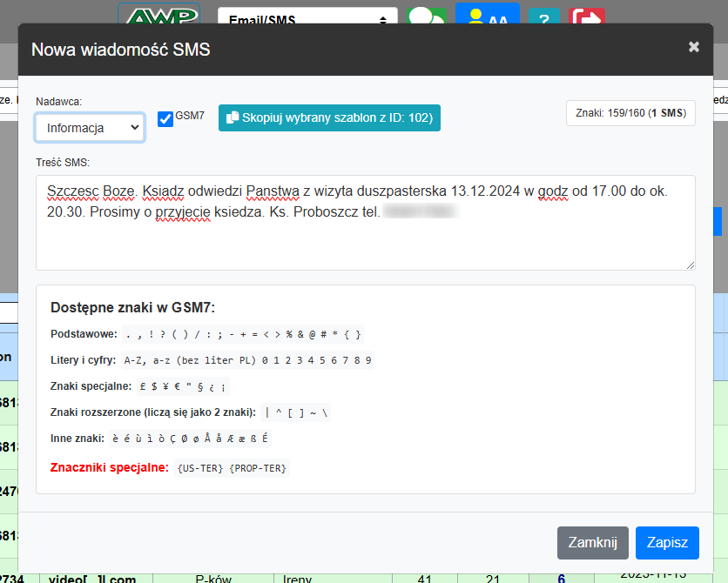Click the {PROP-TER} special marker tag
This screenshot has width=728, height=583.
258,468
